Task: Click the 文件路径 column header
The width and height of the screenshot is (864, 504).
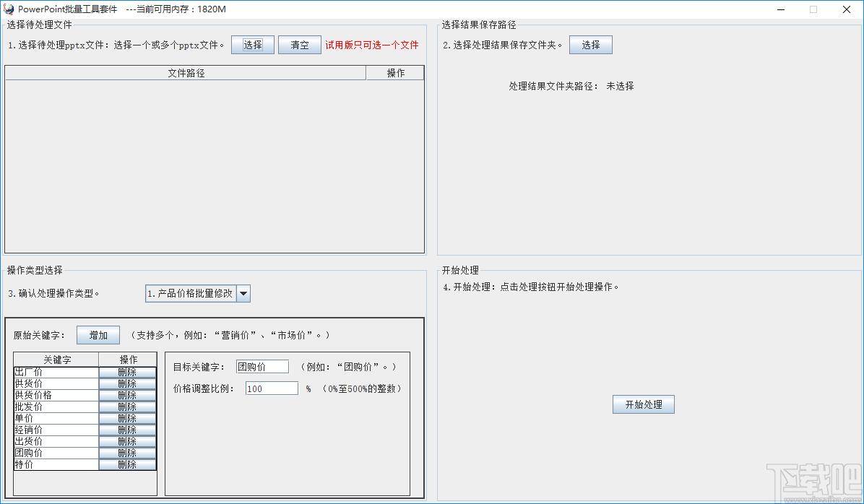Action: 186,73
